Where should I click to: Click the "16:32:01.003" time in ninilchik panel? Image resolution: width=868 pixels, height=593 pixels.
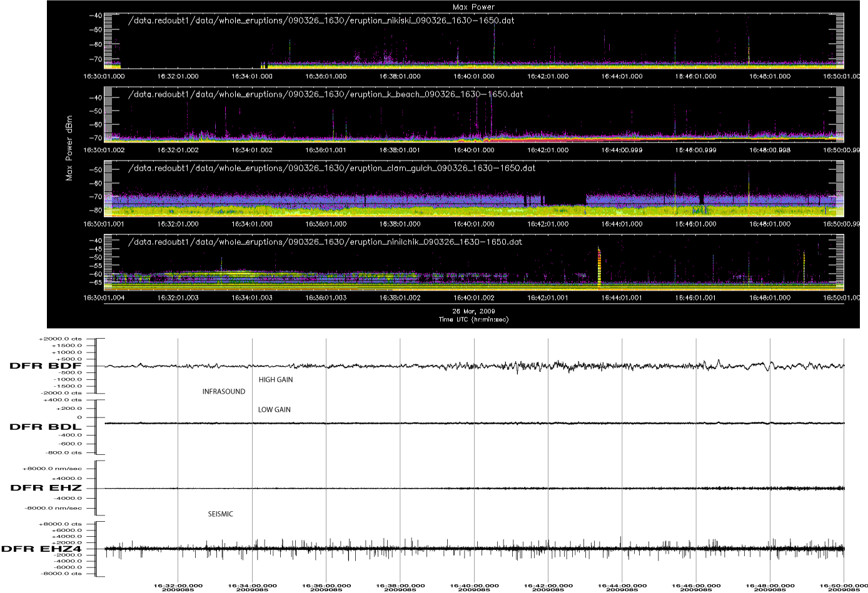[178, 298]
